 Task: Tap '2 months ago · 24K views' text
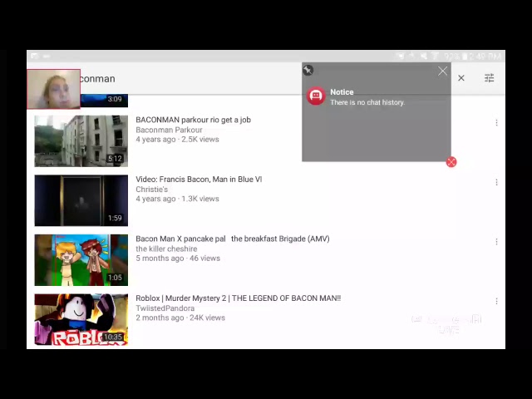point(180,318)
